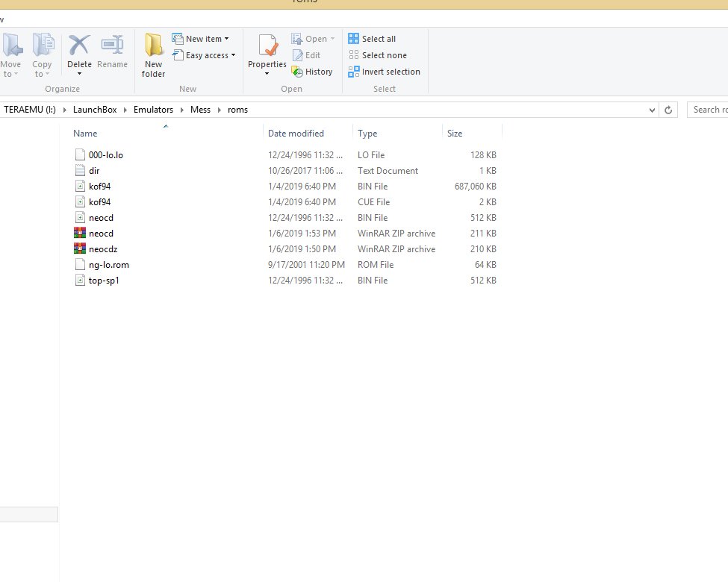The width and height of the screenshot is (728, 582).
Task: Navigate to LaunchBox in breadcrumb path
Action: point(94,110)
